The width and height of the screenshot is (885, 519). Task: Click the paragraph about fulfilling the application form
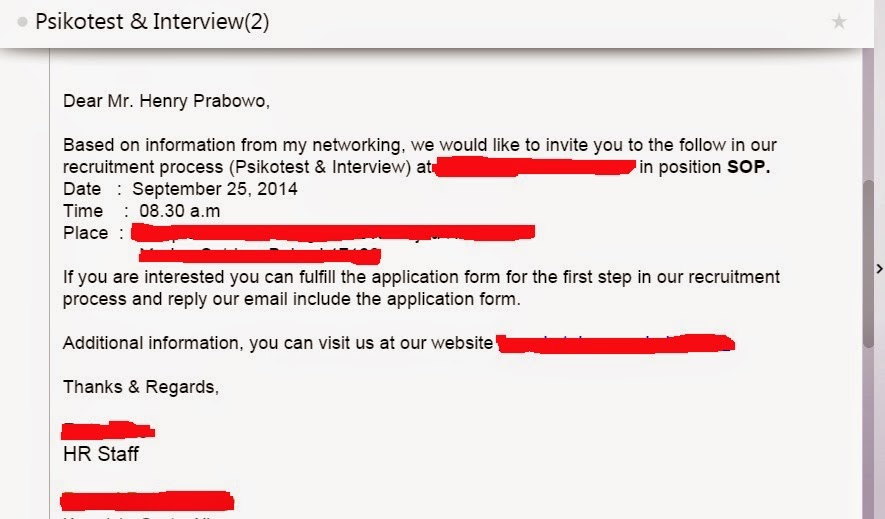421,288
